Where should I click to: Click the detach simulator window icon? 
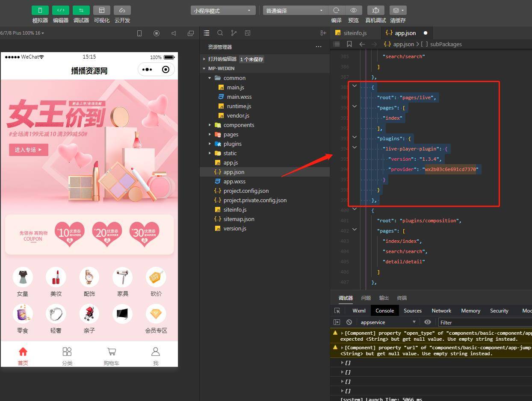(191, 33)
